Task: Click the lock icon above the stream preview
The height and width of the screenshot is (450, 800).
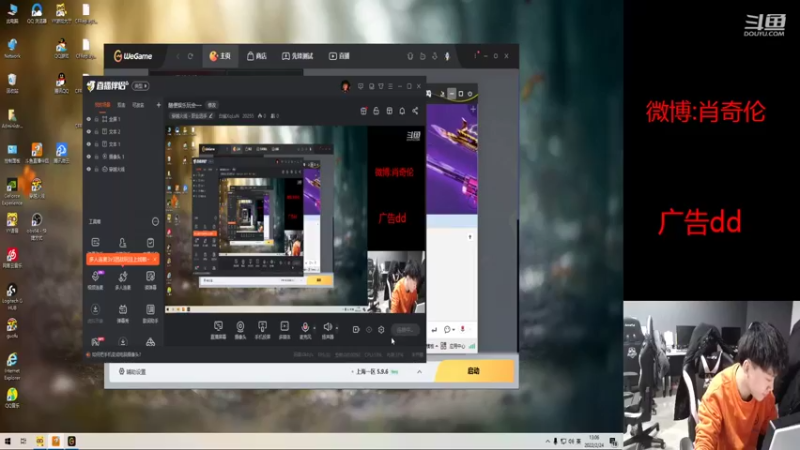Action: click(376, 111)
